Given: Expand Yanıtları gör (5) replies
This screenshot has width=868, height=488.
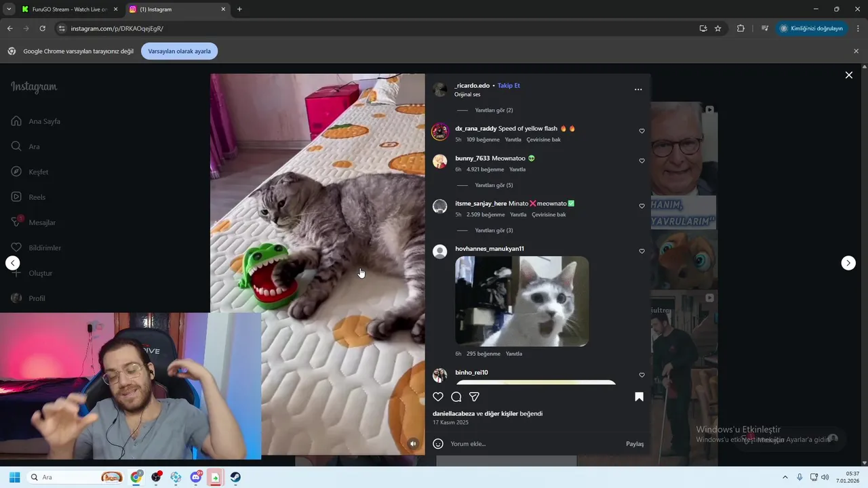Looking at the screenshot, I should click(494, 186).
